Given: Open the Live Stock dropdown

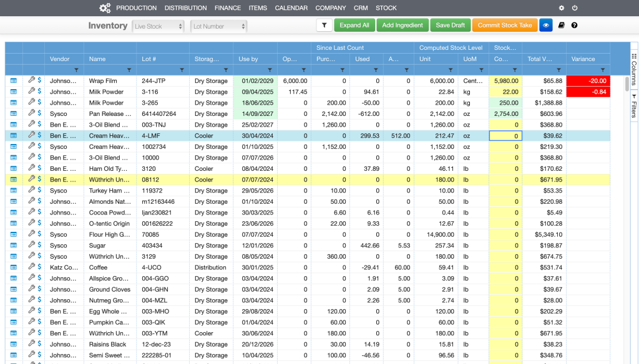Looking at the screenshot, I should coord(158,26).
